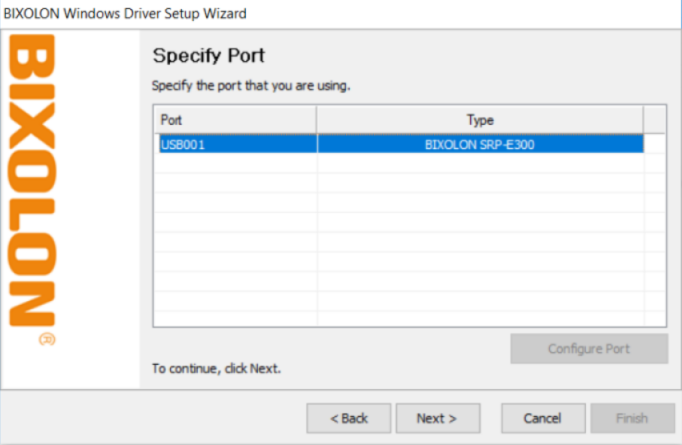The image size is (682, 445).
Task: Click the Next > button
Action: tap(438, 418)
